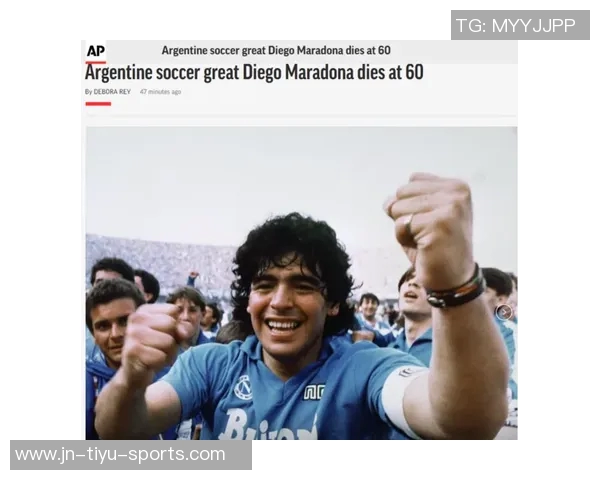Click the leather bracelet on the wrist
This screenshot has width=600, height=480.
(x=457, y=288)
